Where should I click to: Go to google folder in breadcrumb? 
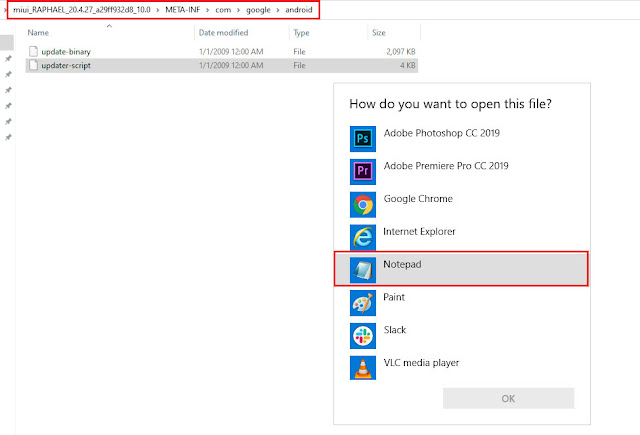pos(258,10)
